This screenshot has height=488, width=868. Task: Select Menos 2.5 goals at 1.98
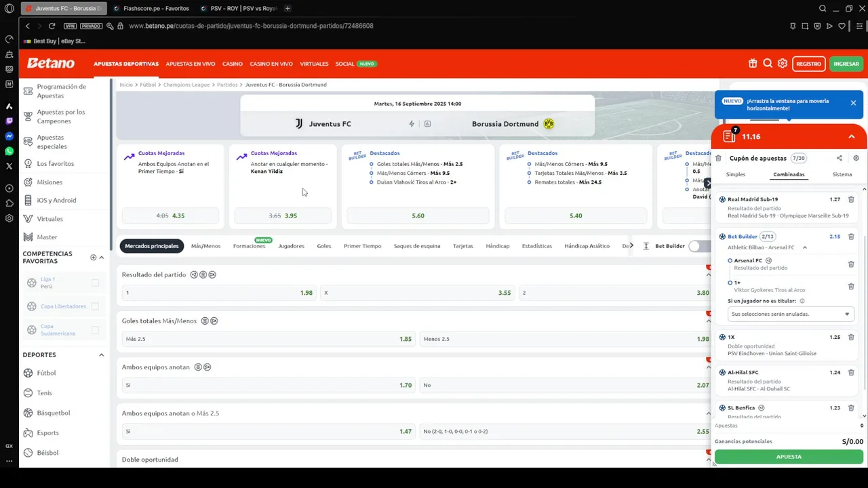(564, 339)
